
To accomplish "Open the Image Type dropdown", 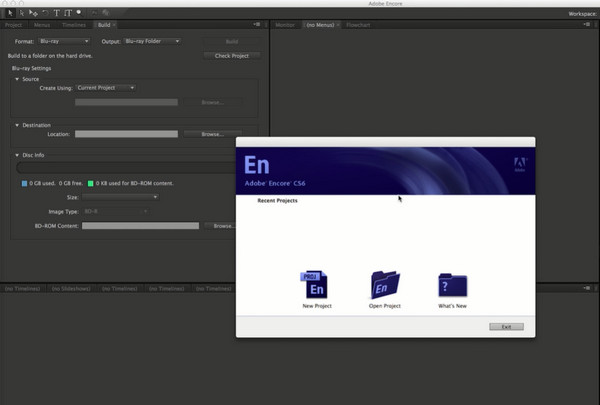I will tap(116, 211).
